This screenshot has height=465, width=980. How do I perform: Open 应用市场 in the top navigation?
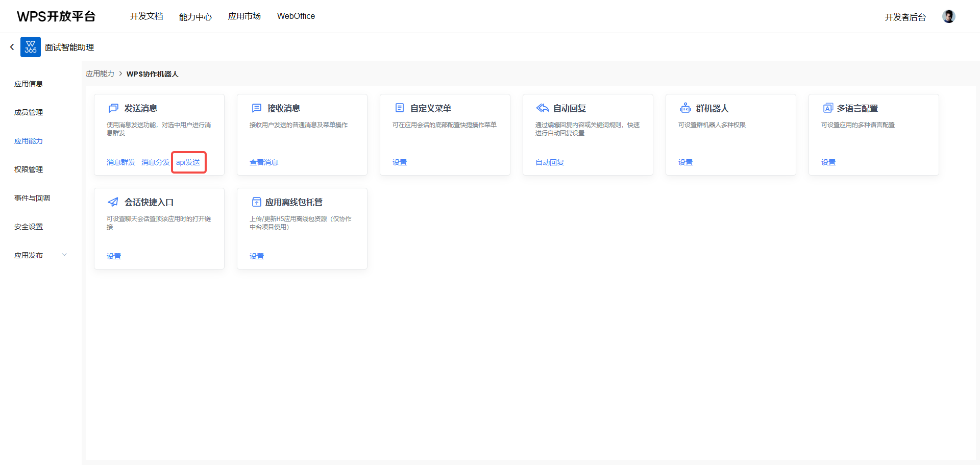pos(244,16)
